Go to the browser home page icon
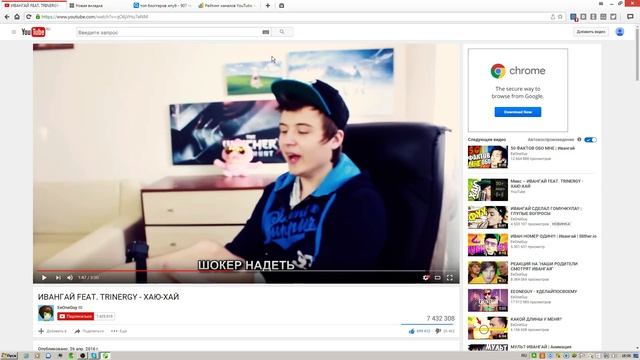This screenshot has width=640, height=360. 17,17
